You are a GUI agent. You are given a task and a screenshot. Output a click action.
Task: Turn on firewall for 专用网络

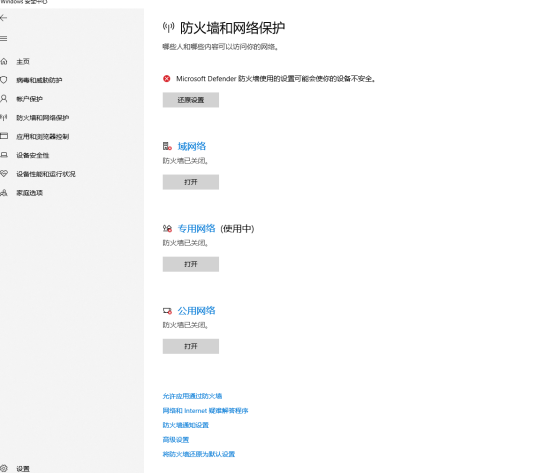191,264
